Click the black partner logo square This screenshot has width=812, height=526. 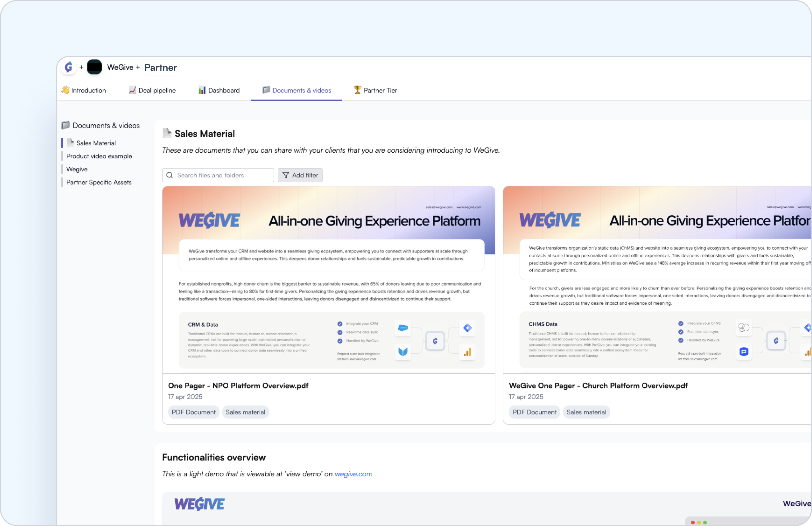(94, 67)
